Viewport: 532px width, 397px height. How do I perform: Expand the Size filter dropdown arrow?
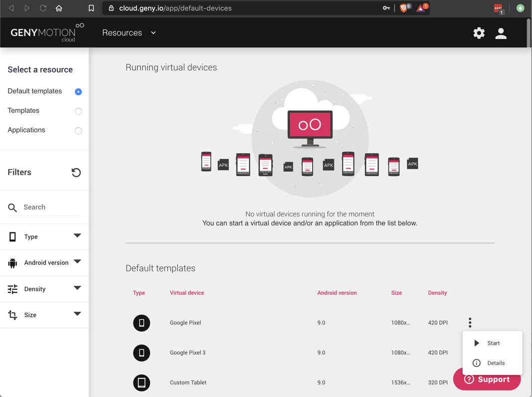(x=77, y=314)
